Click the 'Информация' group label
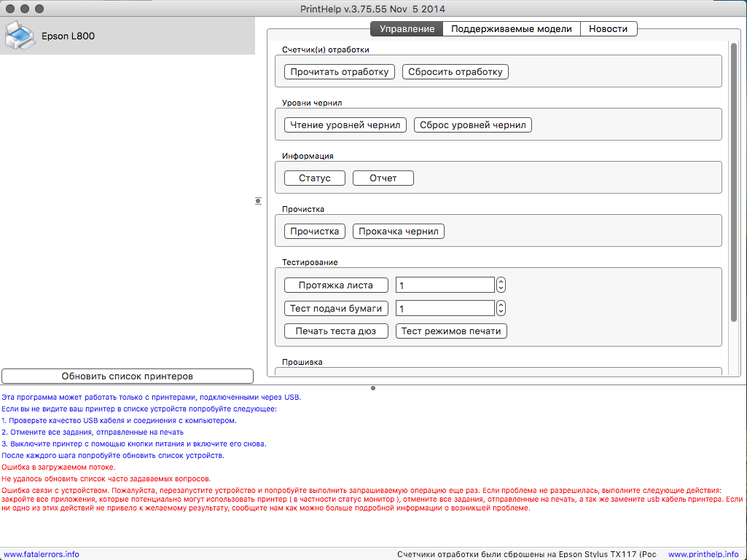Image resolution: width=747 pixels, height=560 pixels. click(308, 156)
